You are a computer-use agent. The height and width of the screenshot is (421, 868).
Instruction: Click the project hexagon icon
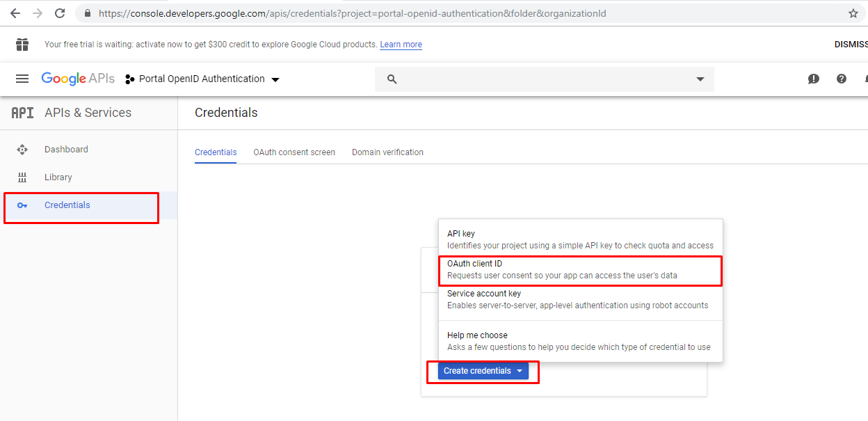129,79
